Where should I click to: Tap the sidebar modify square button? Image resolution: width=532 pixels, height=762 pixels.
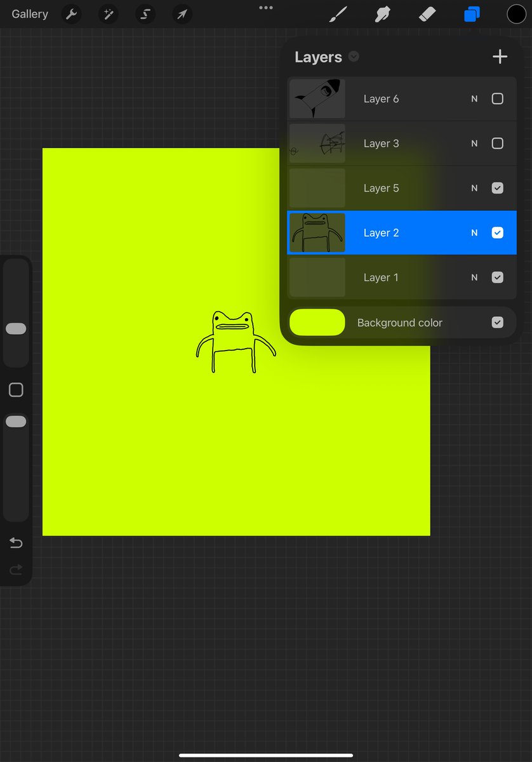(16, 390)
